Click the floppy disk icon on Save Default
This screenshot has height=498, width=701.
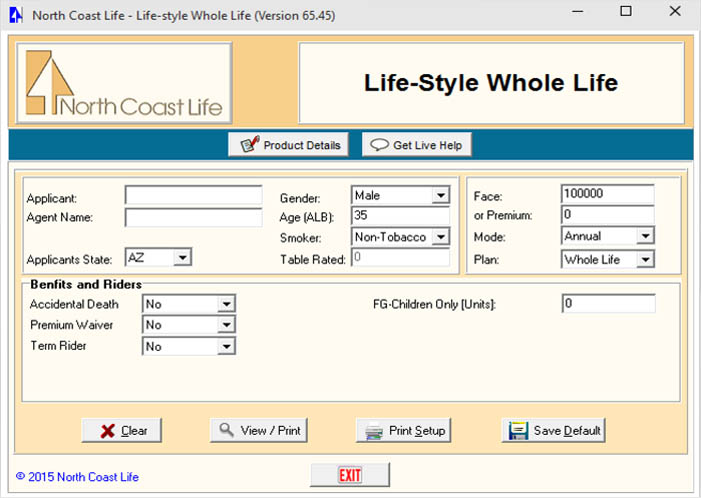[x=519, y=430]
